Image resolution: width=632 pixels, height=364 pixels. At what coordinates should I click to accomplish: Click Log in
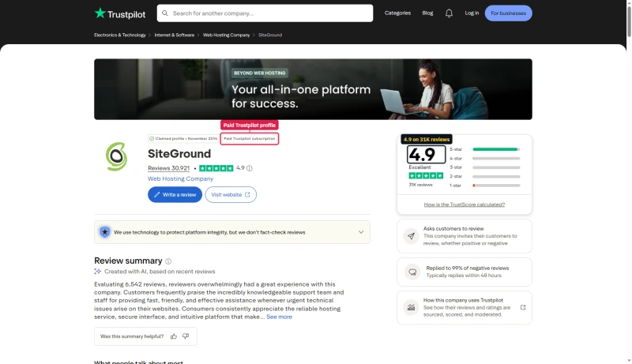[x=472, y=13]
